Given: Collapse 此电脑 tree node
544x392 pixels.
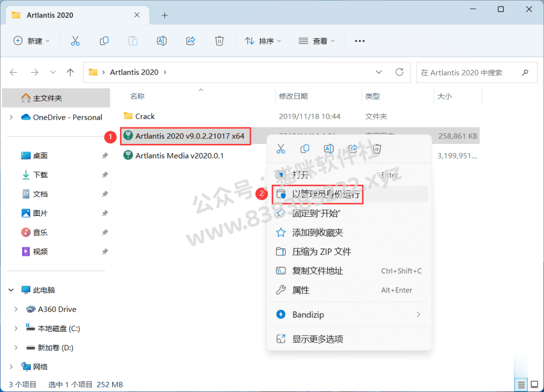Looking at the screenshot, I should (x=11, y=290).
